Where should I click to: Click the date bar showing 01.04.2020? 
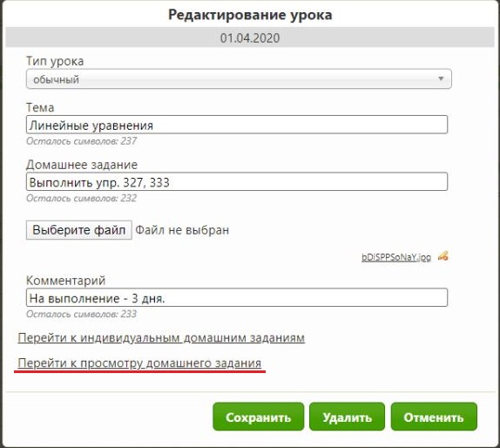250,37
